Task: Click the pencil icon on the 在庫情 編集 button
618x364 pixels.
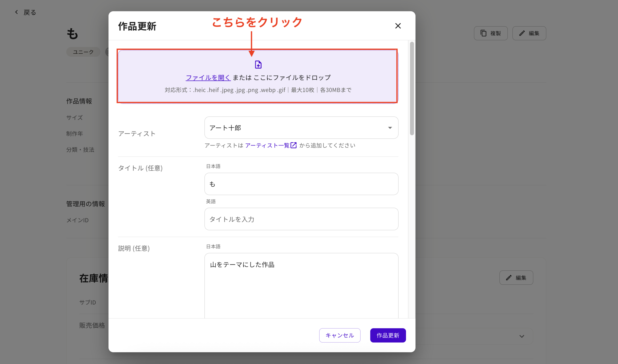Action: pos(509,277)
